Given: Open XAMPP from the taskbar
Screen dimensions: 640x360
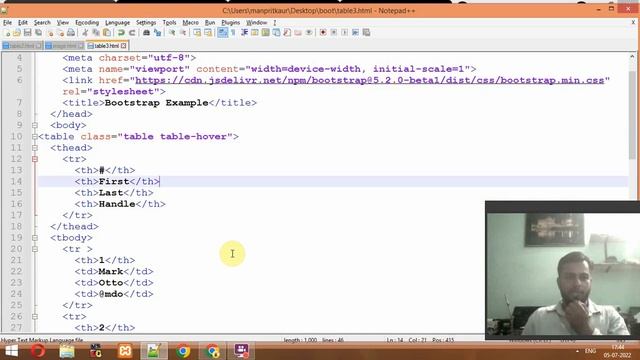Looking at the screenshot, I should [125, 351].
